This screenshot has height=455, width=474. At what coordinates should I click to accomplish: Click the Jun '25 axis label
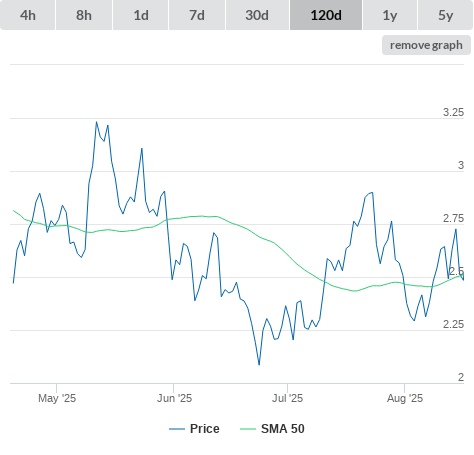pos(174,398)
